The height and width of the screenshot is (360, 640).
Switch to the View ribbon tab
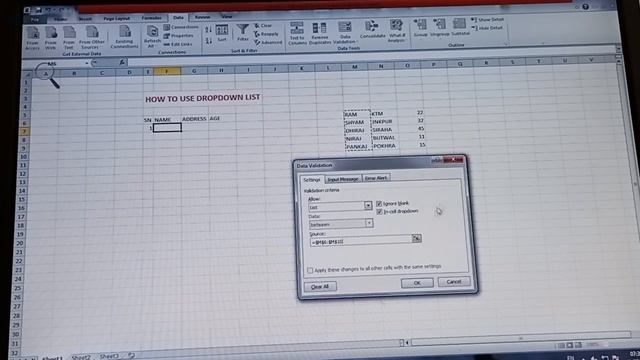227,17
